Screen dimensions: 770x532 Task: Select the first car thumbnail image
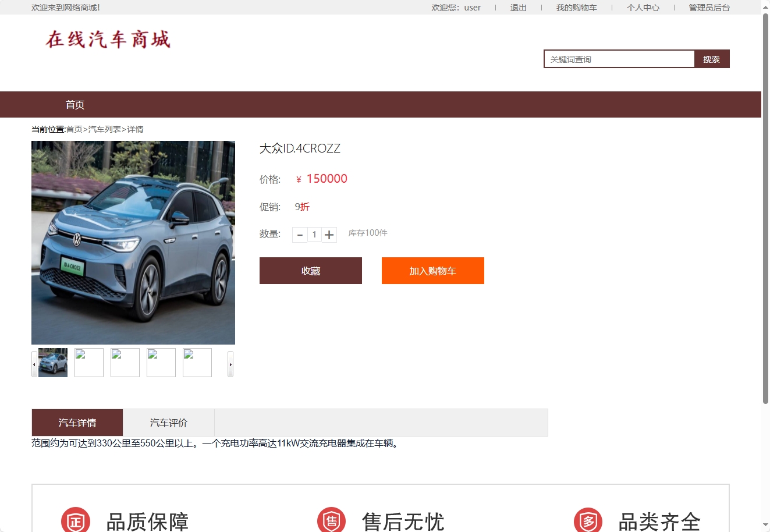pyautogui.click(x=52, y=362)
